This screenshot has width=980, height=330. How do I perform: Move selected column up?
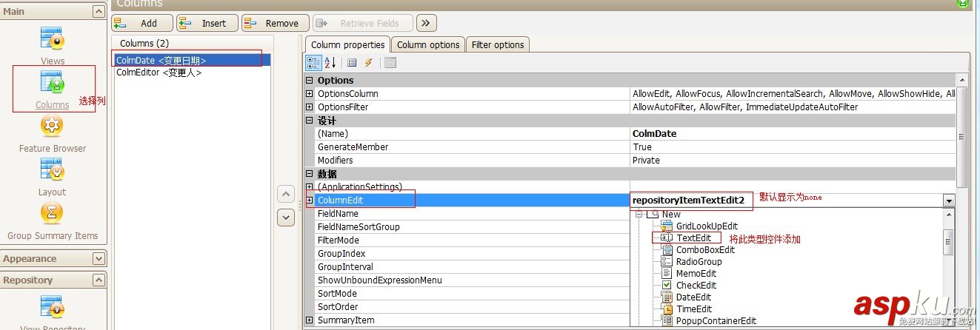coord(286,194)
